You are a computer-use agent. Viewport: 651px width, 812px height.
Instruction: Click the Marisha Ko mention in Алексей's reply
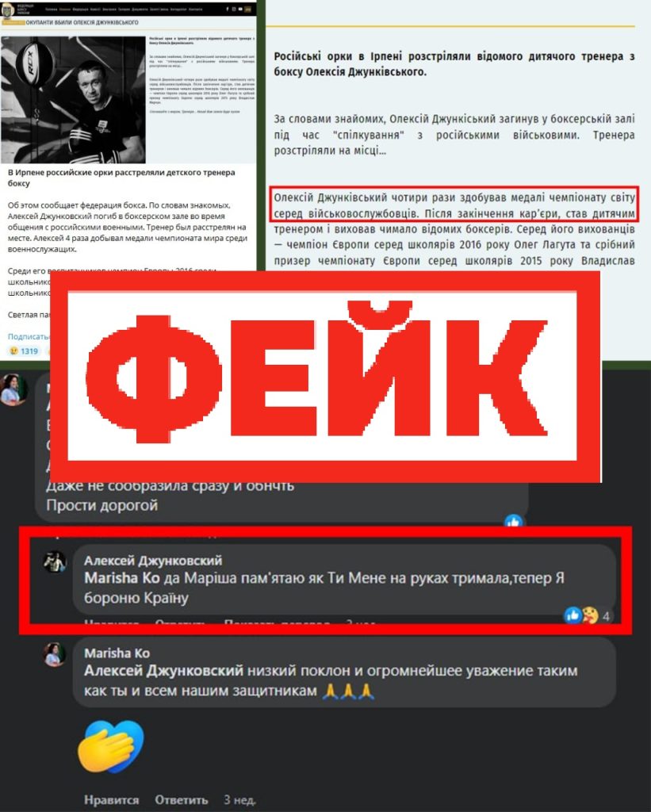coord(117,578)
